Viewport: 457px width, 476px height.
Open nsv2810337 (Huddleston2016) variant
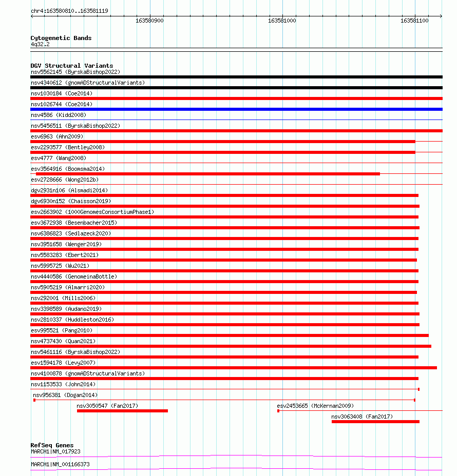pos(72,320)
